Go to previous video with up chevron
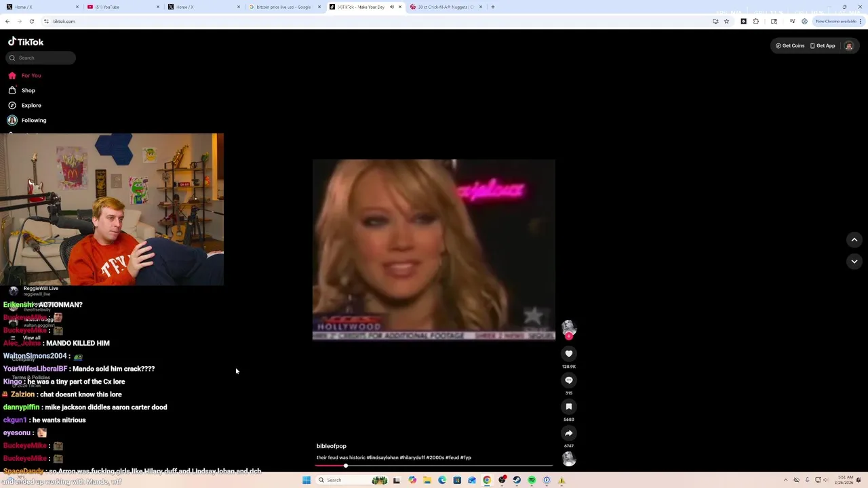 854,239
